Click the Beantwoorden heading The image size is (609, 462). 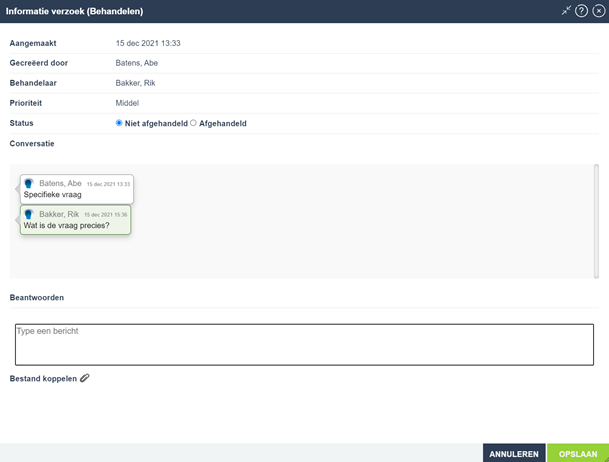point(37,297)
